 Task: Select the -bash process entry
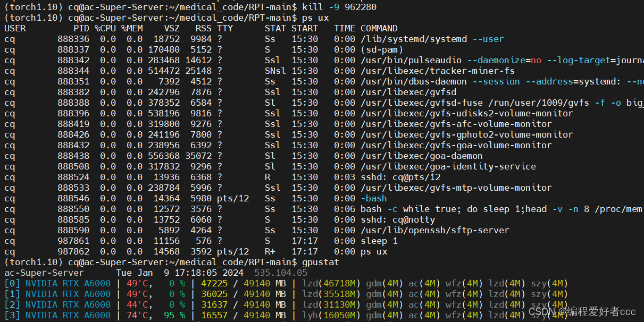[x=374, y=198]
